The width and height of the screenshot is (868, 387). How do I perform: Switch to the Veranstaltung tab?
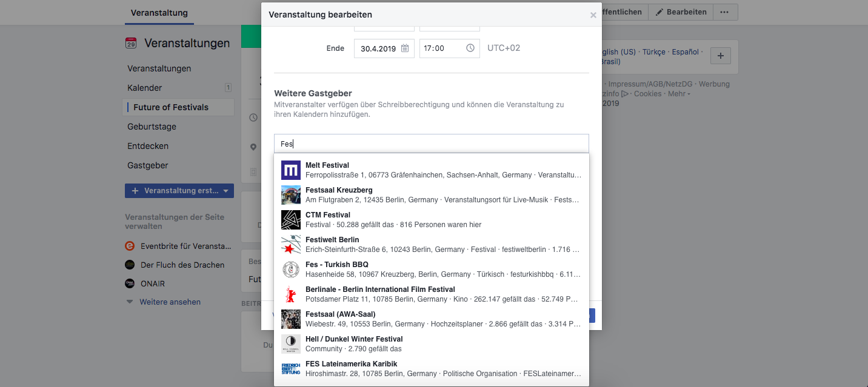click(x=159, y=13)
